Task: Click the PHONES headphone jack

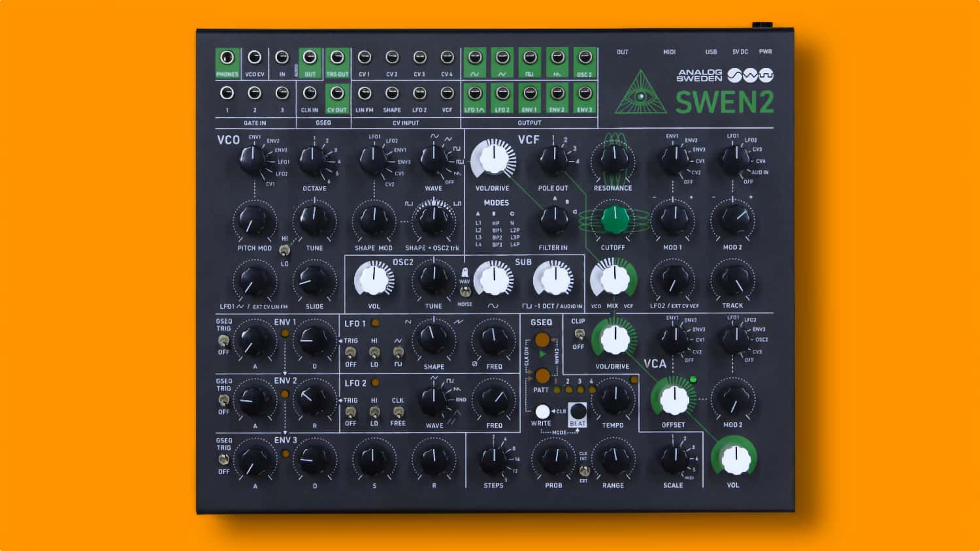Action: pyautogui.click(x=227, y=57)
